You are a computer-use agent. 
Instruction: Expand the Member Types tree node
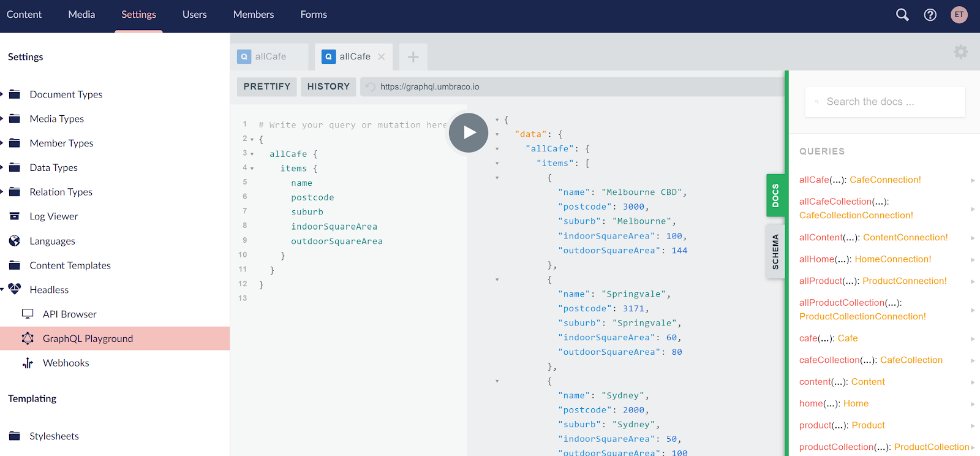pyautogui.click(x=2, y=143)
